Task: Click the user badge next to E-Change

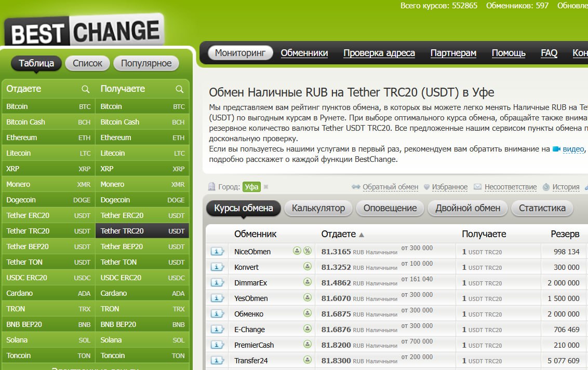Action: coord(308,329)
